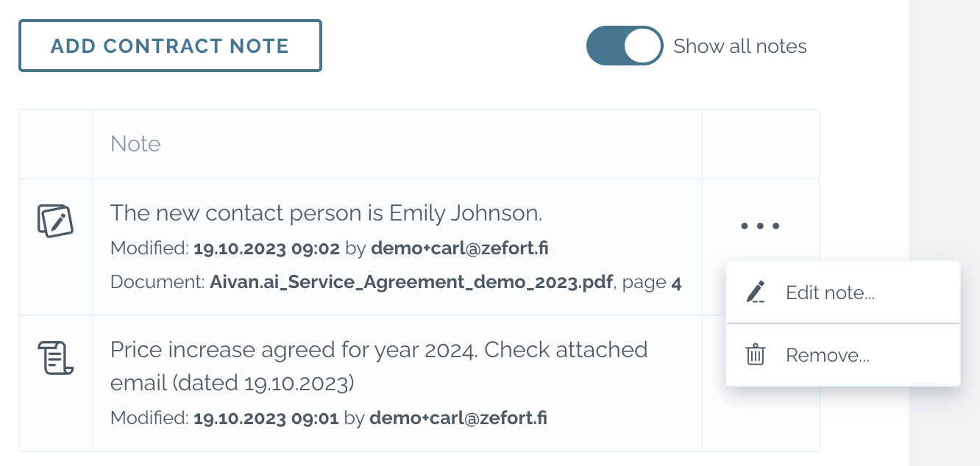Click the Show all notes label

click(x=740, y=46)
